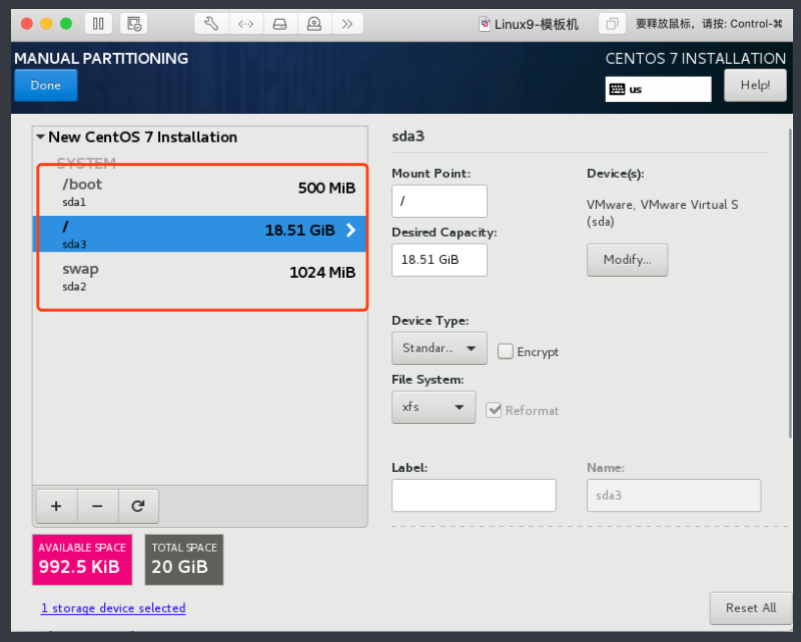The height and width of the screenshot is (642, 801).
Task: Remove the selected mount point
Action: tap(98, 506)
